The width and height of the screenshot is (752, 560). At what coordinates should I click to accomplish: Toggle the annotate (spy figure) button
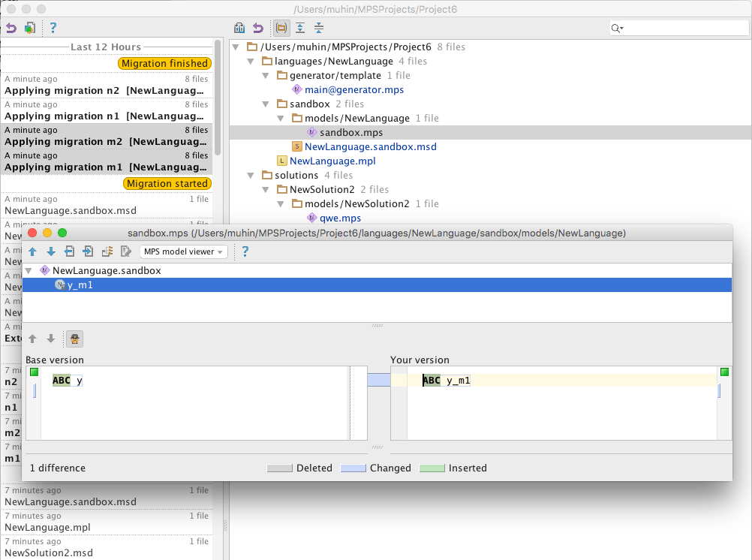click(x=74, y=339)
